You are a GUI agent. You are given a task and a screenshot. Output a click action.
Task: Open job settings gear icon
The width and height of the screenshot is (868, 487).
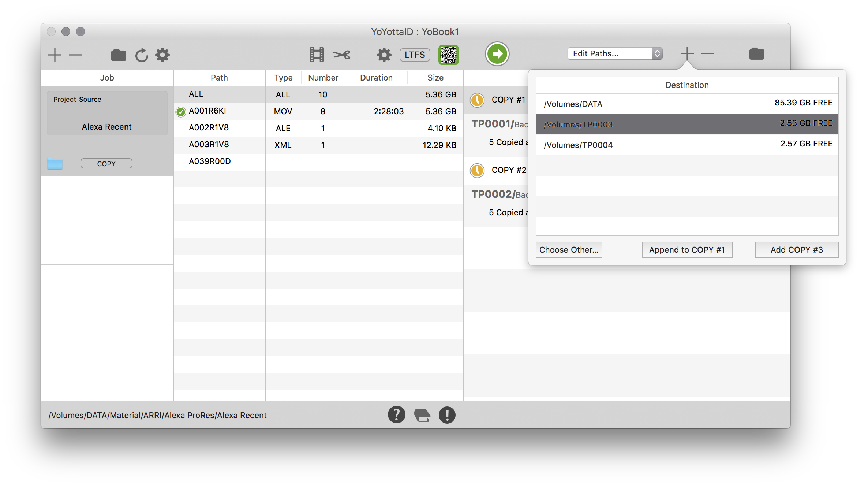162,55
